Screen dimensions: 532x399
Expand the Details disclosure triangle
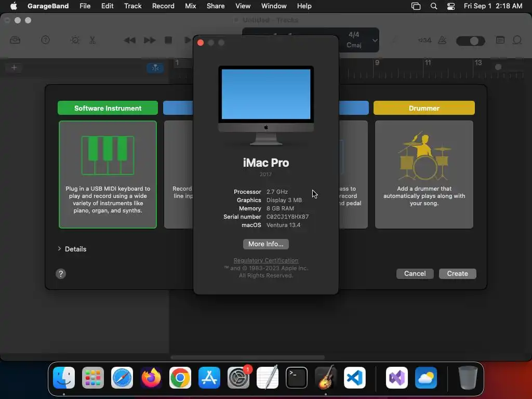(x=59, y=249)
